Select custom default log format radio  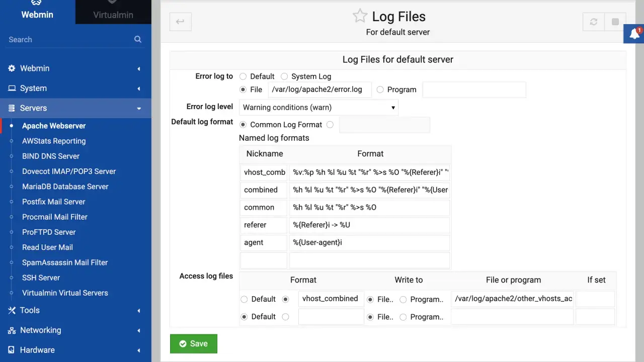330,125
